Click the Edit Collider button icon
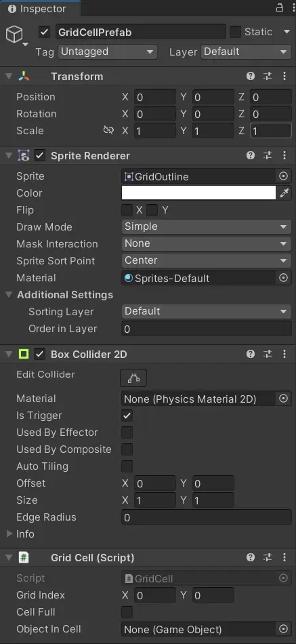296x644 pixels. click(x=133, y=378)
